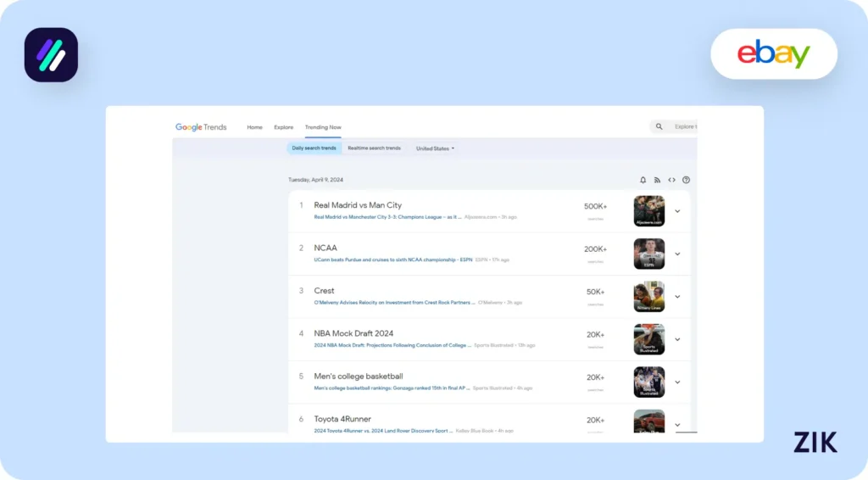Select Daily search trends tab

(314, 148)
